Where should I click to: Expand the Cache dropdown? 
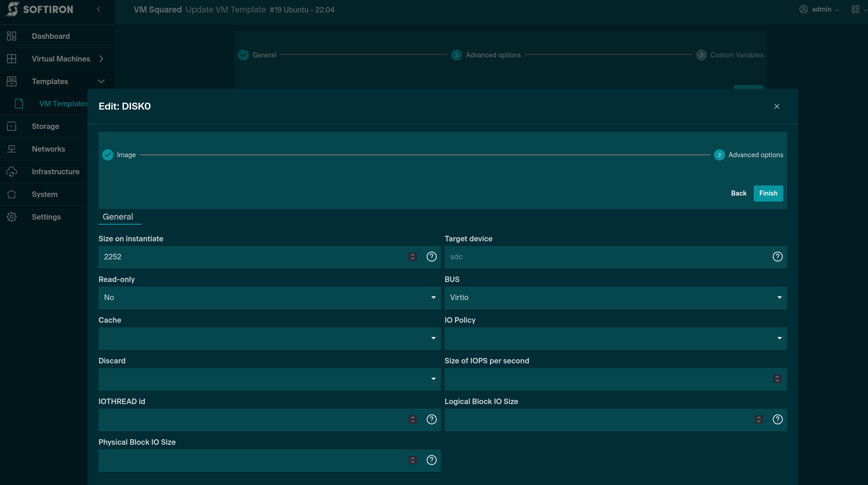point(269,338)
